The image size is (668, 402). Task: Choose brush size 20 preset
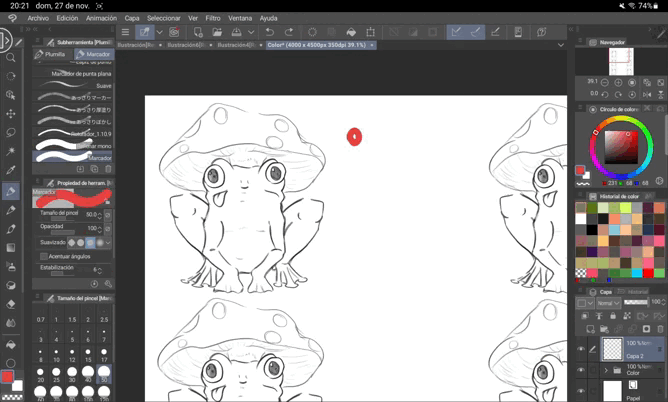41,373
